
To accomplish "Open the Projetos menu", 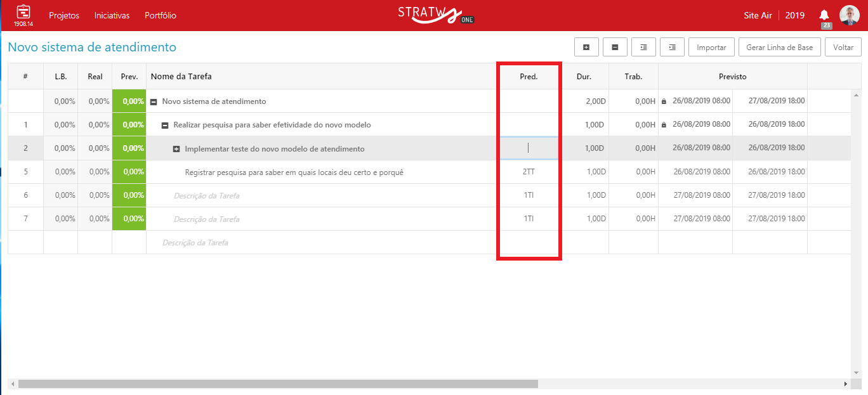I will 64,15.
